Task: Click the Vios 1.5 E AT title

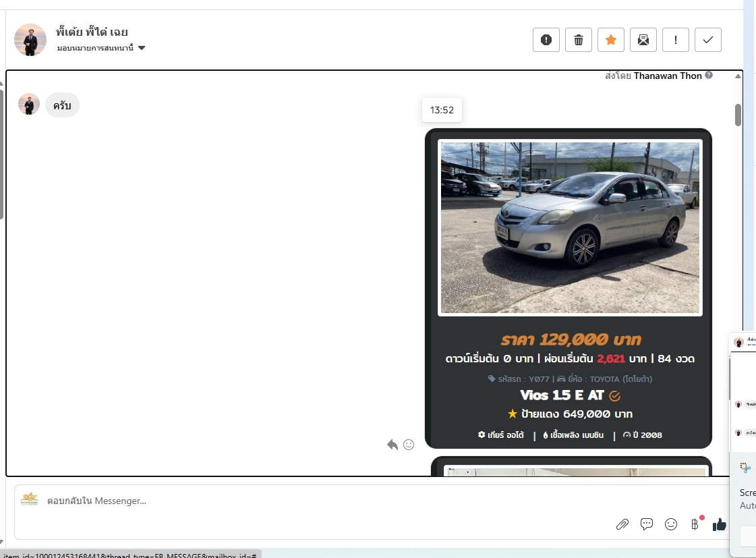Action: [562, 395]
